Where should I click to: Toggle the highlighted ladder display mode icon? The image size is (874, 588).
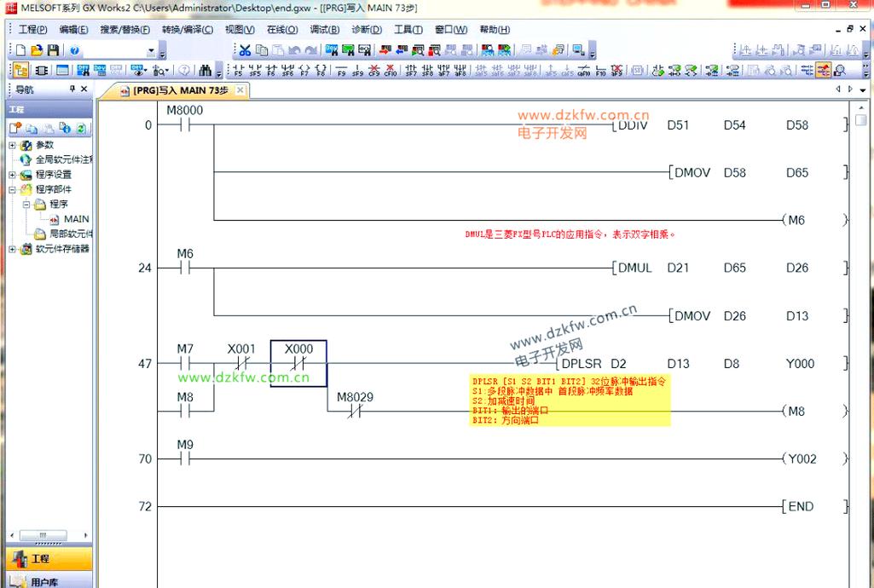click(824, 70)
